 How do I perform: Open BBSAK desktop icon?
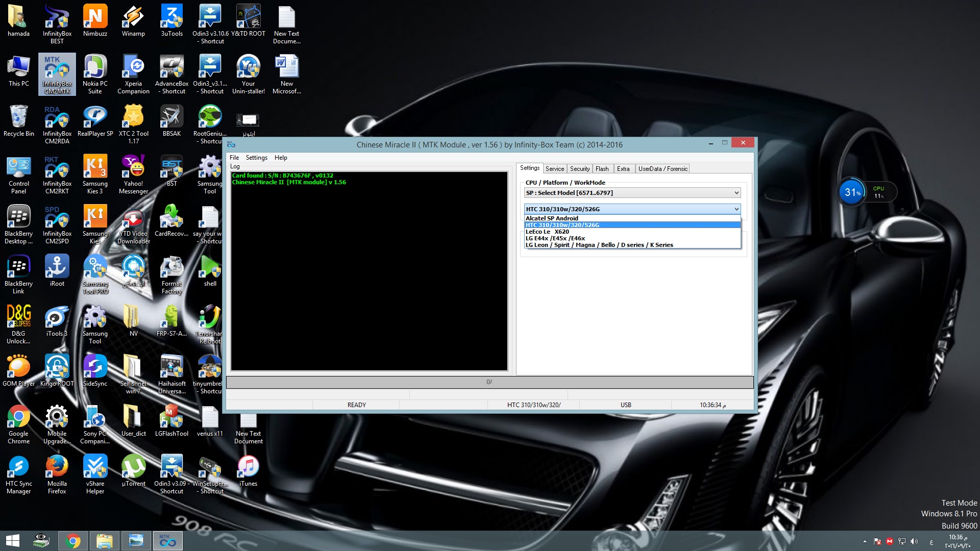pyautogui.click(x=171, y=121)
